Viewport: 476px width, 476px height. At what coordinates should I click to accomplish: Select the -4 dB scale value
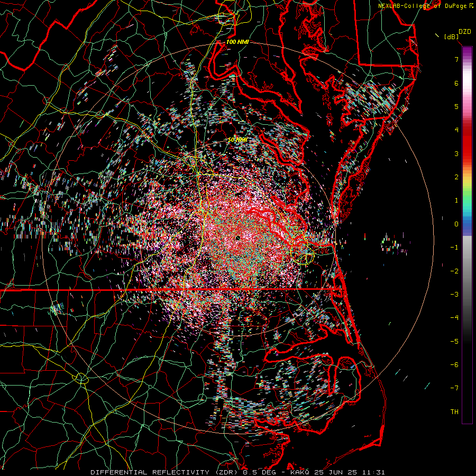tap(454, 318)
